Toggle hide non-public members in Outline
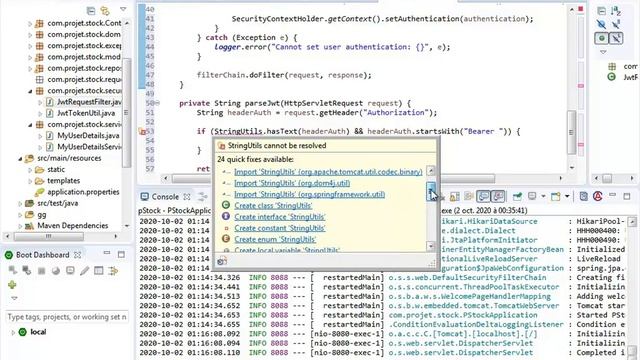 pyautogui.click(x=602, y=38)
